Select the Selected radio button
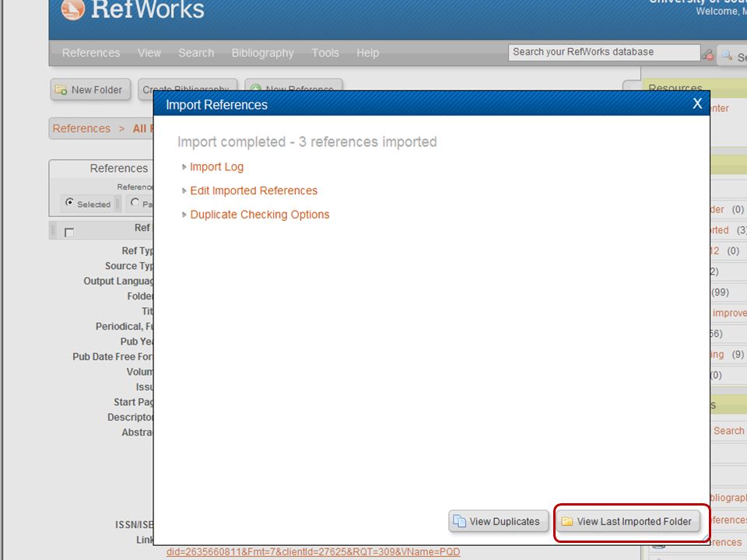The height and width of the screenshot is (560, 747). pos(69,202)
